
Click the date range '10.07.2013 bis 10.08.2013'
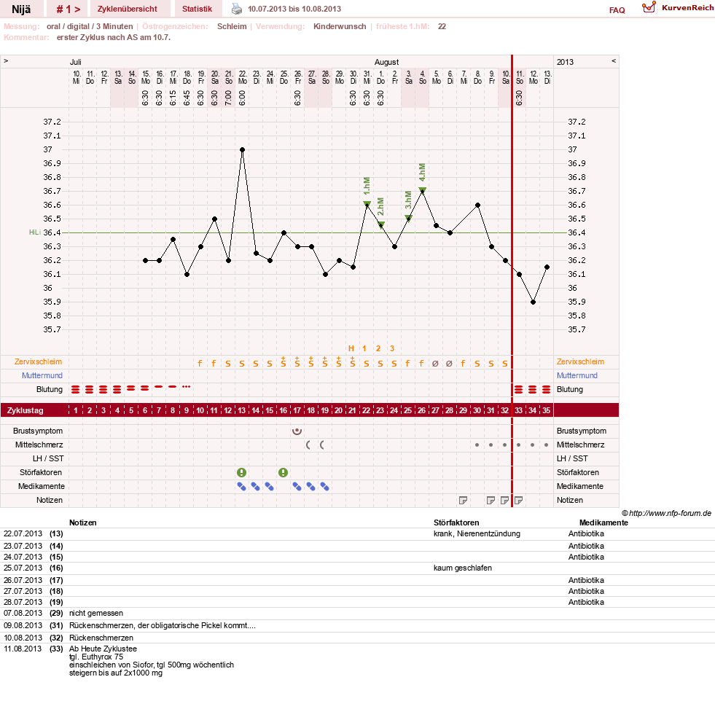[294, 9]
